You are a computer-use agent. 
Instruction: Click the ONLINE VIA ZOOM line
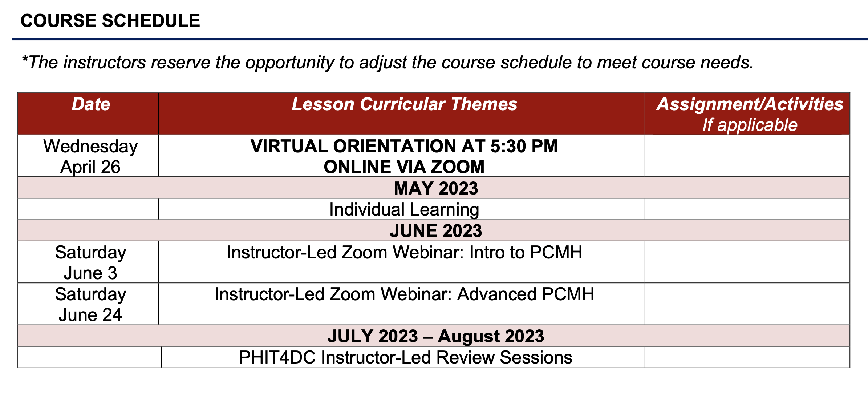pyautogui.click(x=404, y=167)
